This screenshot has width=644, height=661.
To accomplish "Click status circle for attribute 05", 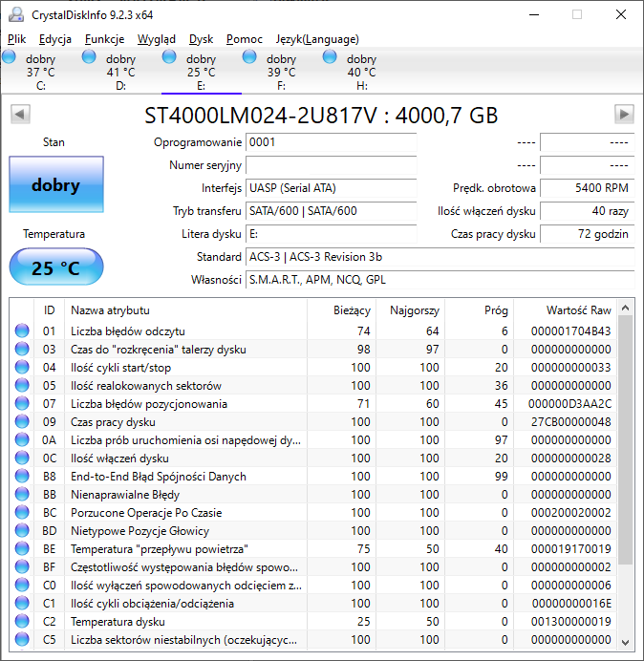I will [22, 385].
